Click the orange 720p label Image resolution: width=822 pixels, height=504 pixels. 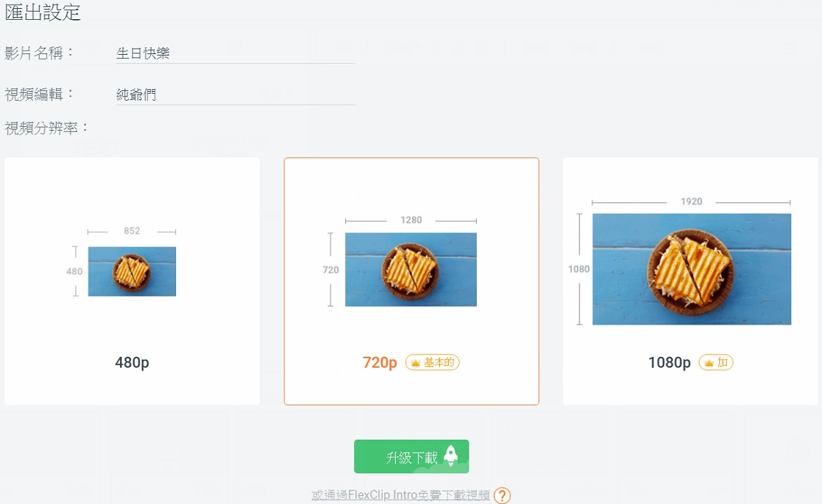coord(380,363)
